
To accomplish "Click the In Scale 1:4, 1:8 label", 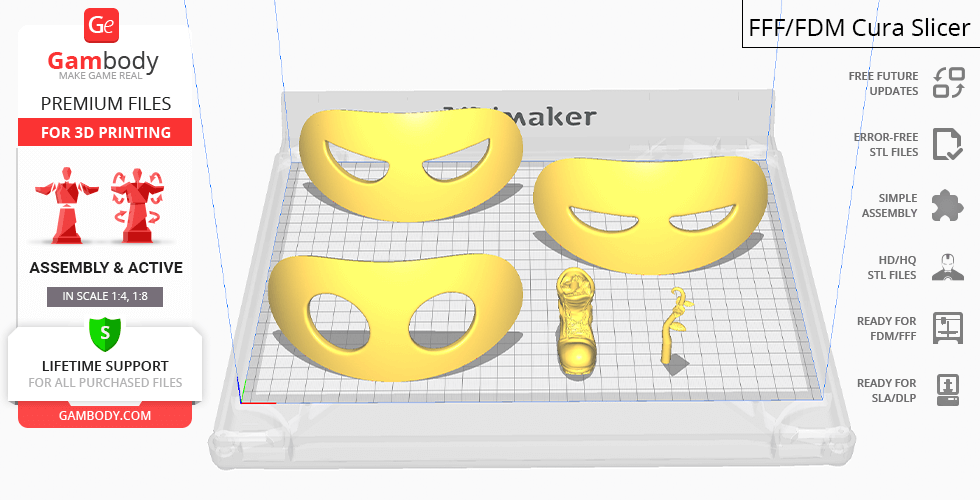I will tap(105, 296).
